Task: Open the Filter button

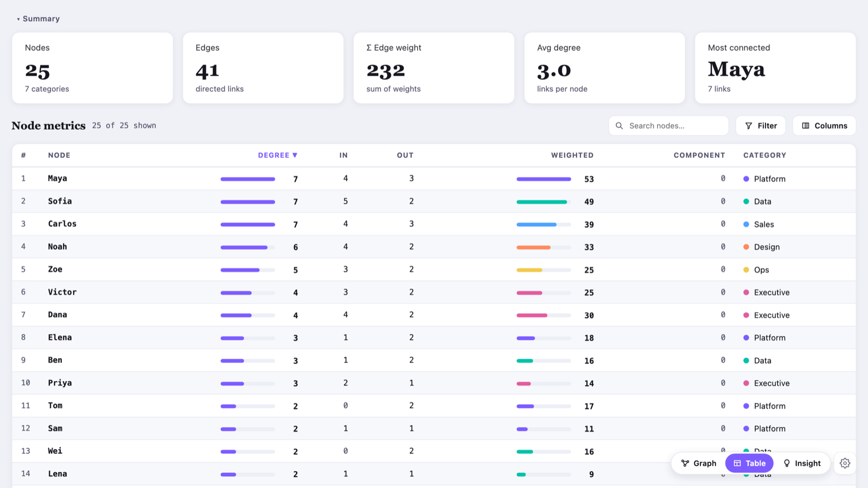Action: tap(761, 125)
